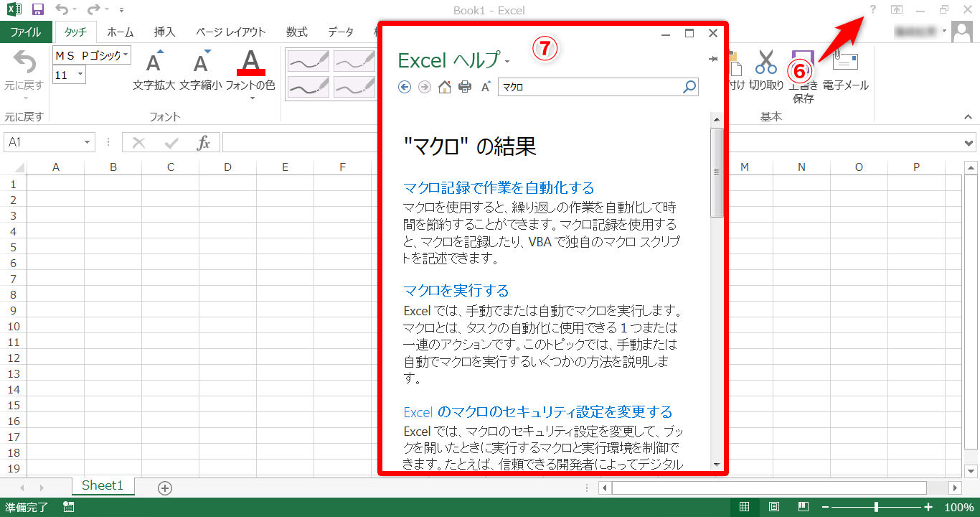
Task: Open the マクロ記録で作業を自動化する link
Action: (499, 188)
